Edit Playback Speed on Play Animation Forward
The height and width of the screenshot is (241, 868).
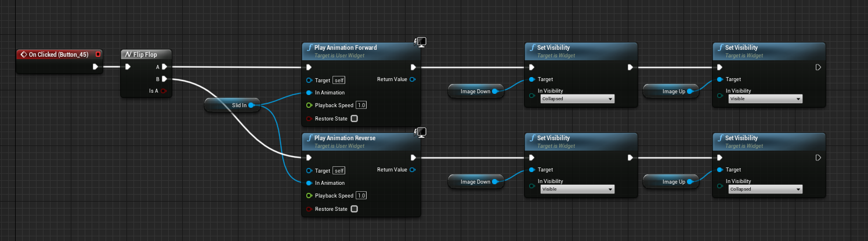[361, 105]
